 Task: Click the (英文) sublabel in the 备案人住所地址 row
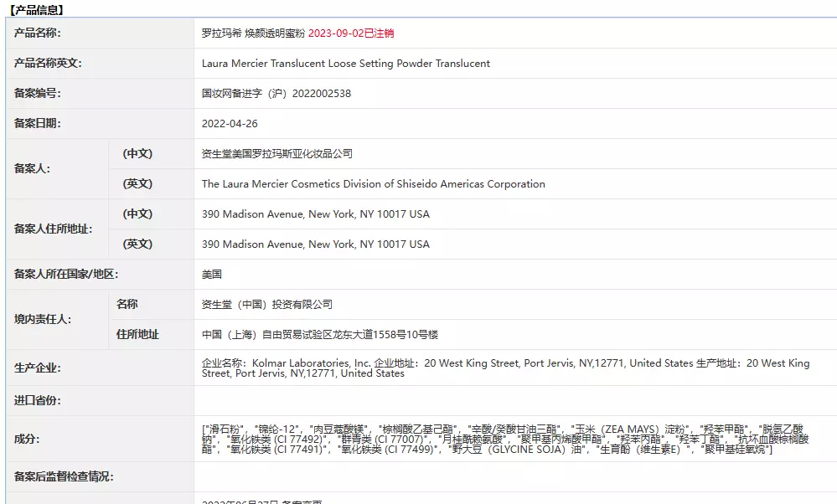(137, 244)
